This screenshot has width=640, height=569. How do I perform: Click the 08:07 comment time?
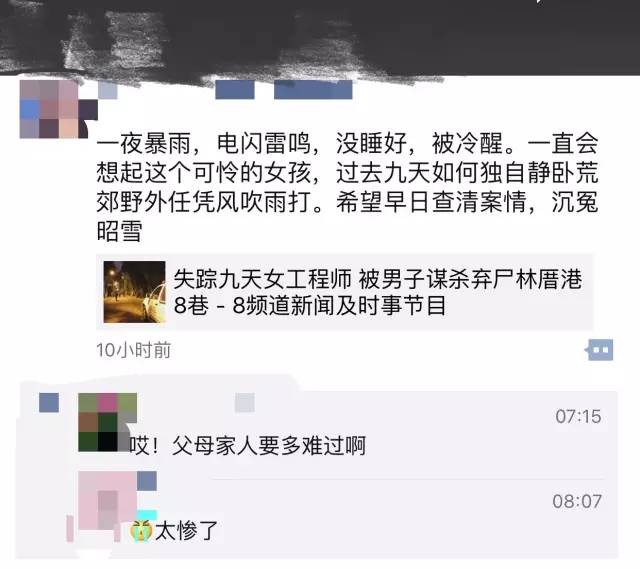tap(577, 501)
